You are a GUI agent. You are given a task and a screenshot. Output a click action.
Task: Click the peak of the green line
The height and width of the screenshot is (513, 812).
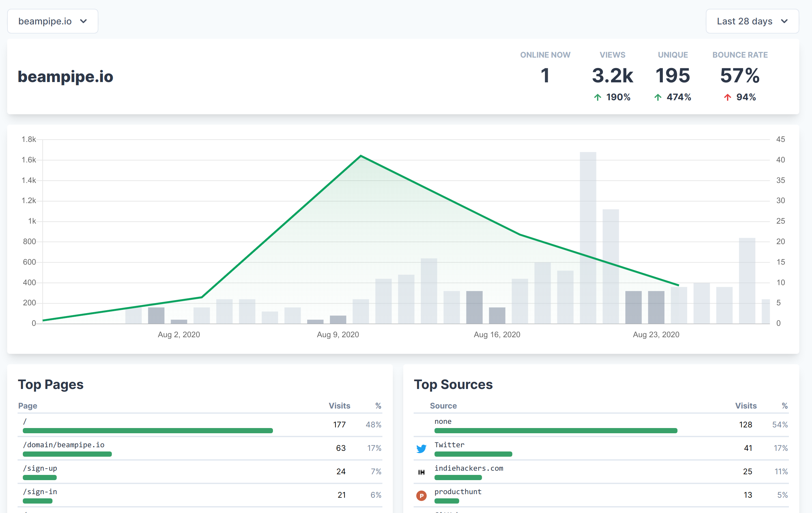coord(361,156)
